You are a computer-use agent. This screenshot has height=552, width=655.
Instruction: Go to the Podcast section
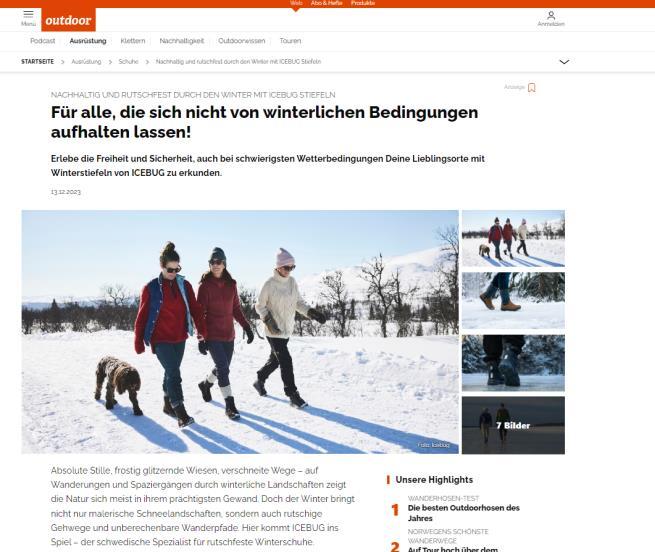pyautogui.click(x=43, y=41)
